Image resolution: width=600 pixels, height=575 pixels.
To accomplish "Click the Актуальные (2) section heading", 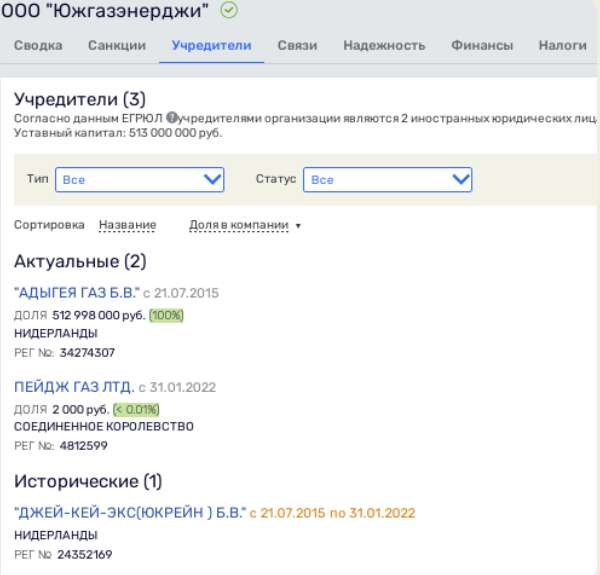I will coord(80,262).
